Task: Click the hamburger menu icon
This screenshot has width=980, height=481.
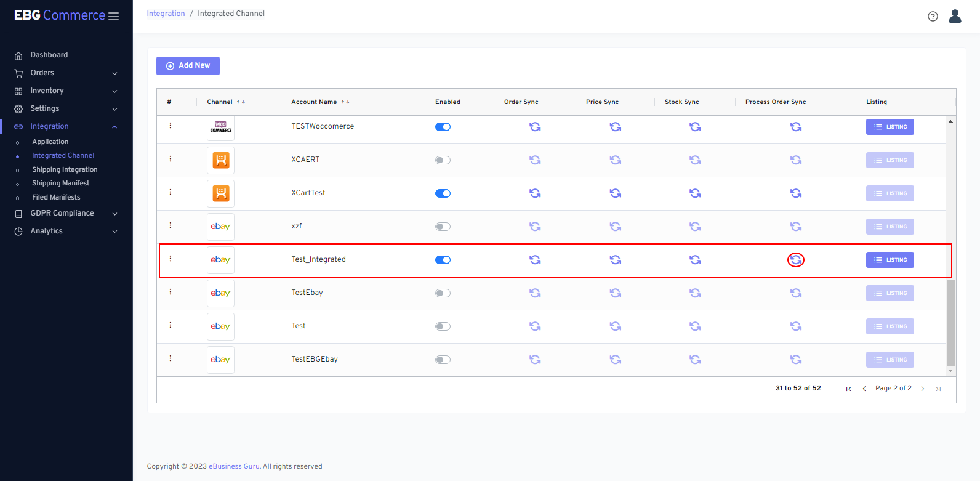Action: click(x=114, y=17)
